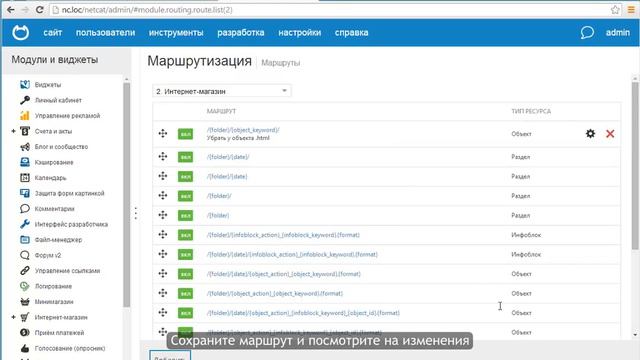This screenshot has width=640, height=360.
Task: Open the Управление рекламой module
Action: [x=67, y=116]
